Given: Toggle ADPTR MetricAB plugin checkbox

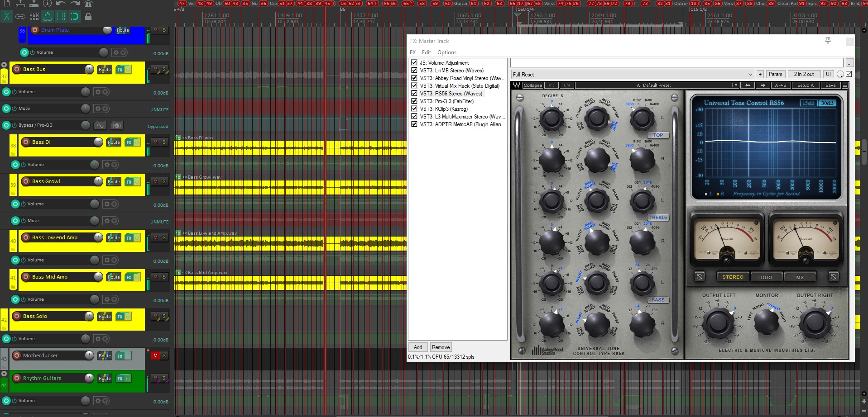Looking at the screenshot, I should click(414, 124).
